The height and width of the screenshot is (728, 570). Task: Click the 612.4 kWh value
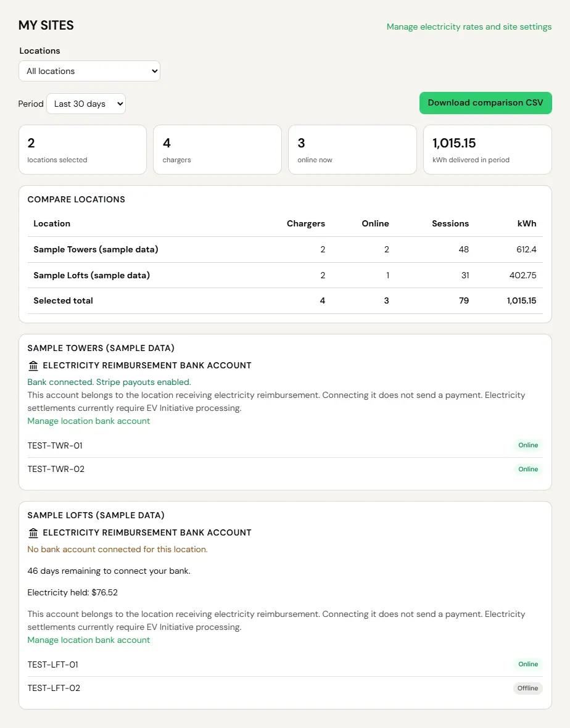pos(526,249)
